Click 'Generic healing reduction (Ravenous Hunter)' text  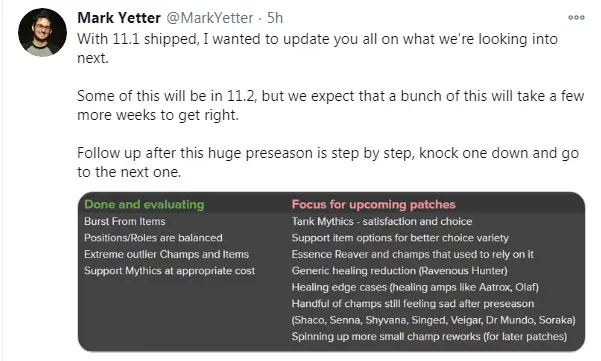point(399,271)
